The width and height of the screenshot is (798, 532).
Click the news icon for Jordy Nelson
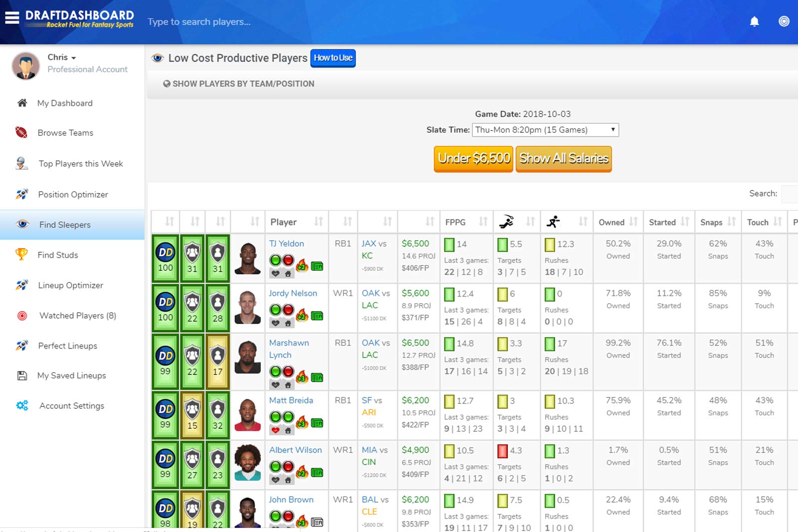(317, 316)
